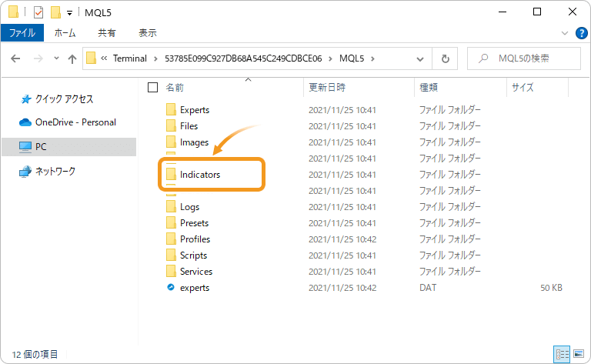Image resolution: width=591 pixels, height=364 pixels.
Task: Click the 53785E099C927DB68A545C249CDBCE06 breadcrumb
Action: (x=243, y=58)
